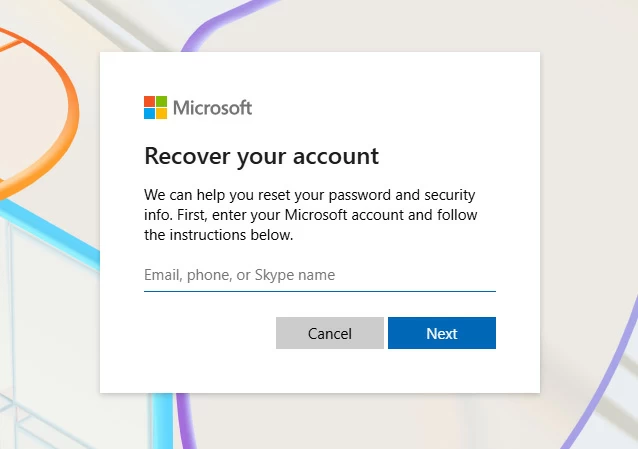Click the green square in Microsoft logo
This screenshot has width=638, height=449.
161,101
